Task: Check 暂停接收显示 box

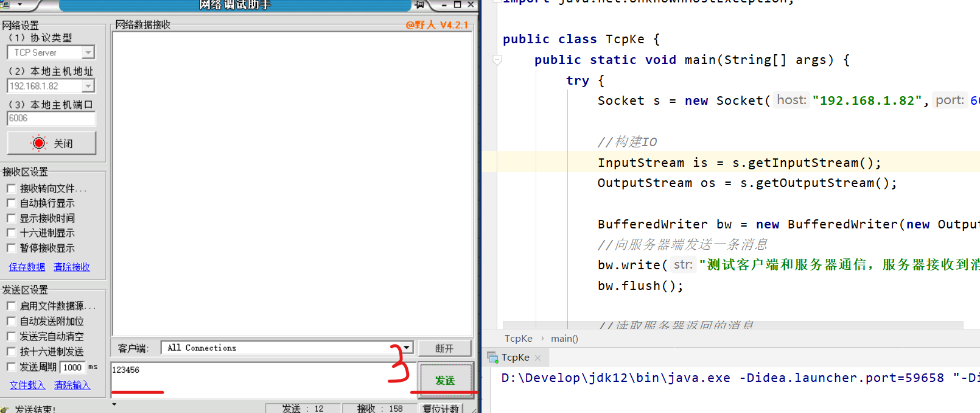Action: 11,248
